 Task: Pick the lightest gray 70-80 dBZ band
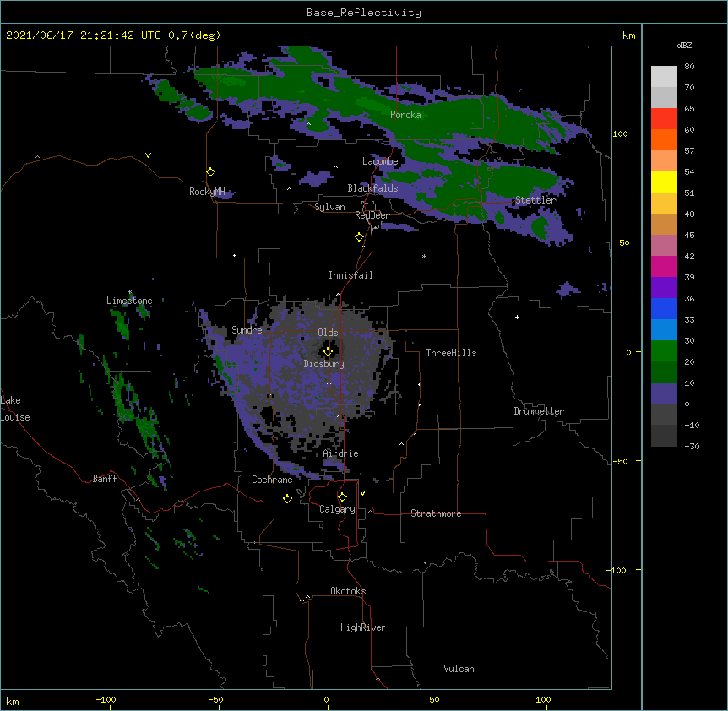tap(664, 77)
